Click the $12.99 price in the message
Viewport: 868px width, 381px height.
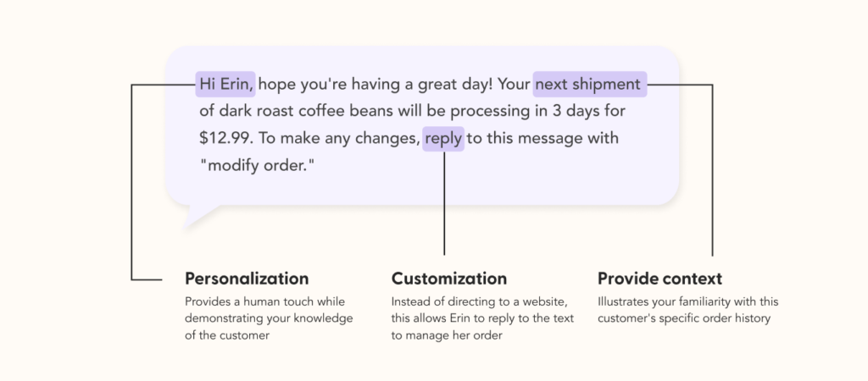[x=225, y=138]
